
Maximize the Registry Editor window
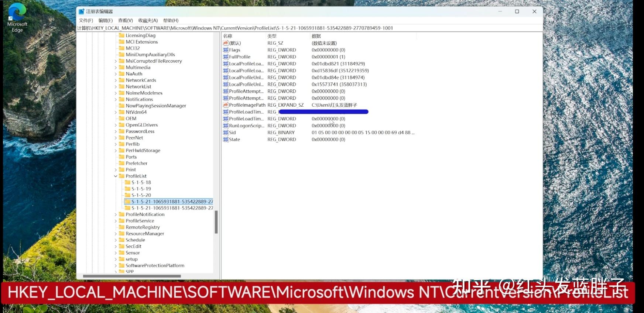(517, 11)
